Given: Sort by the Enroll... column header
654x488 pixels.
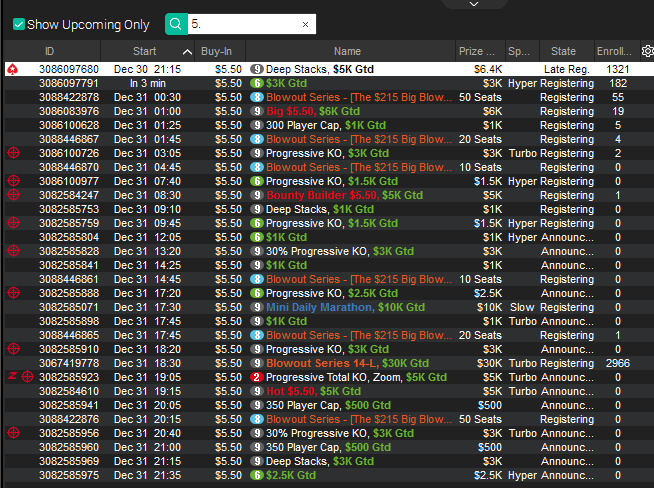Looking at the screenshot, I should tap(614, 51).
